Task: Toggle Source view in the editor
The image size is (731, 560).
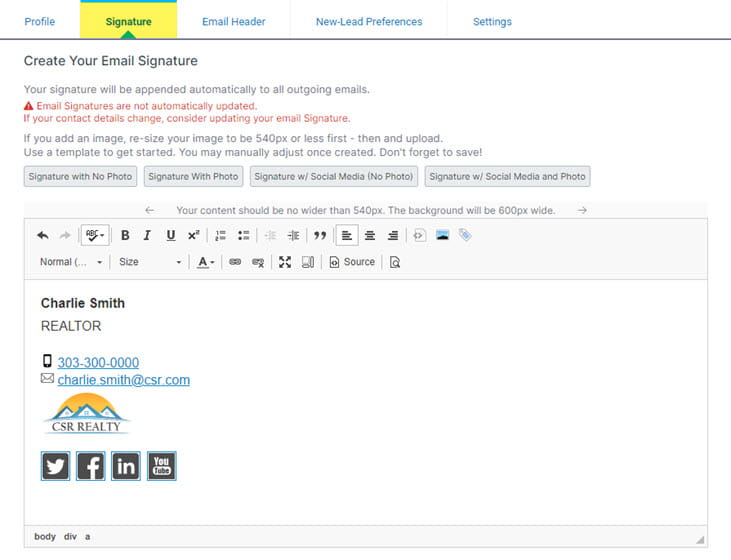Action: pyautogui.click(x=352, y=262)
